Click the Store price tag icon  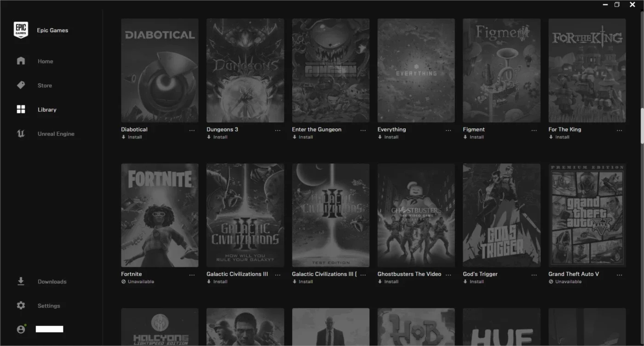[x=21, y=85]
